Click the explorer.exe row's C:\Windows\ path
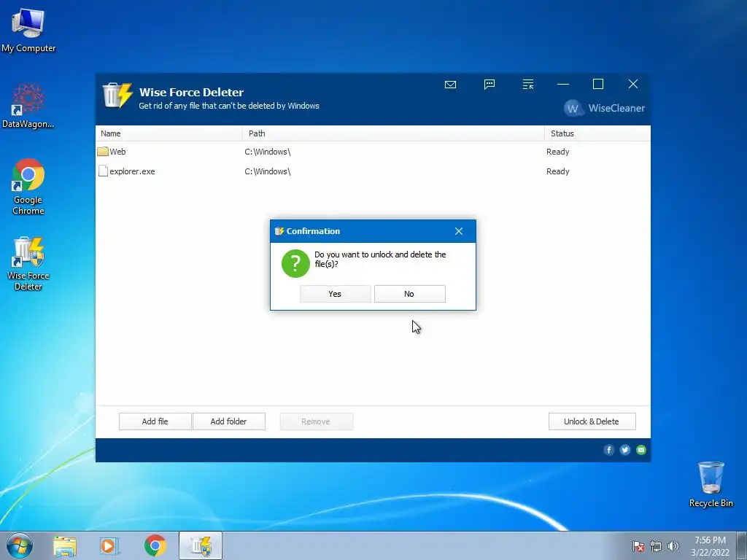 click(x=268, y=171)
